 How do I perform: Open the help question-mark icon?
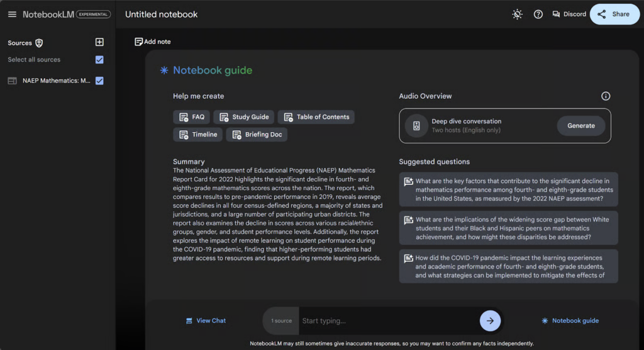click(538, 14)
